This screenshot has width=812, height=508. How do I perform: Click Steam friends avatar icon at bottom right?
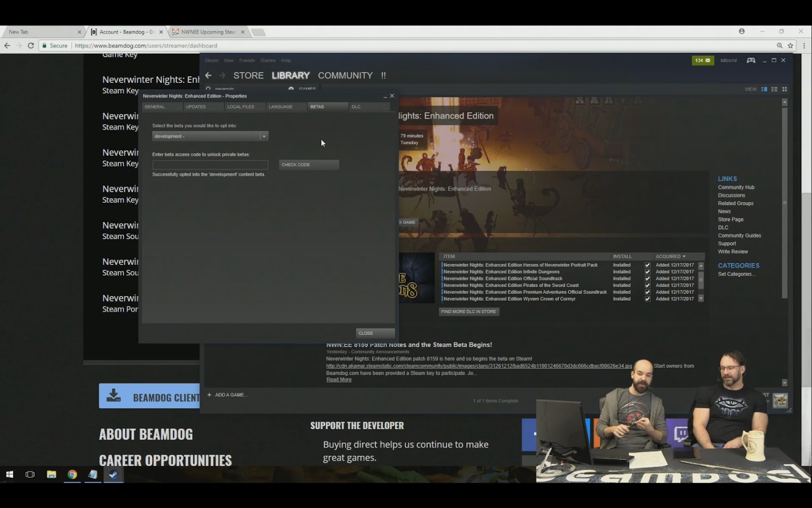pyautogui.click(x=780, y=400)
